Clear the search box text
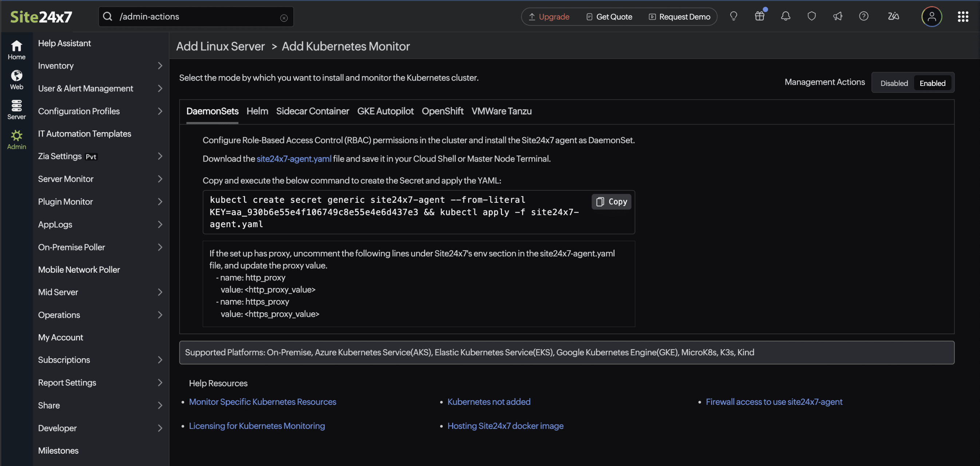This screenshot has width=980, height=466. point(284,17)
